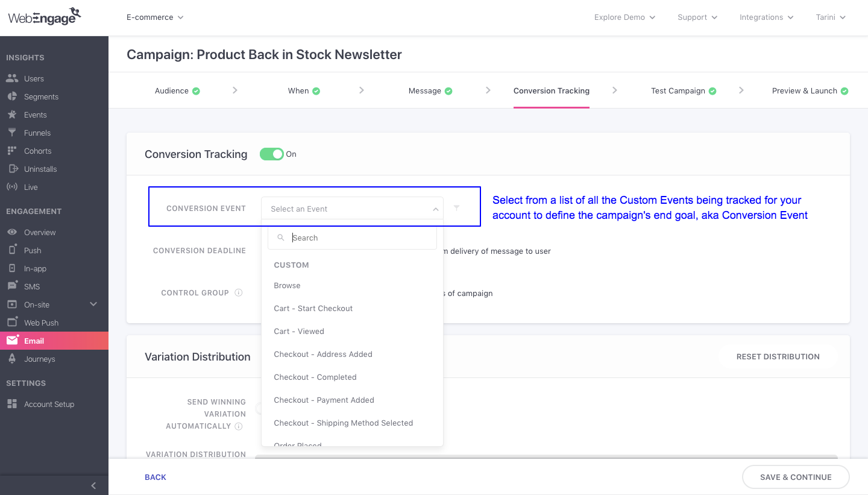Select Checkout - Shipping Method Selected event
Screen dimensions: 868x495
click(352, 423)
